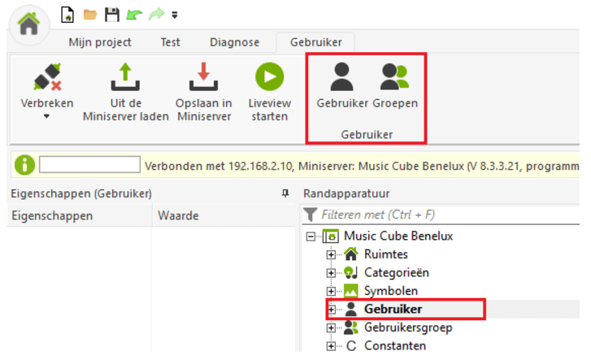Open the open-folder icon in quick toolbar
The image size is (591, 364).
(90, 14)
